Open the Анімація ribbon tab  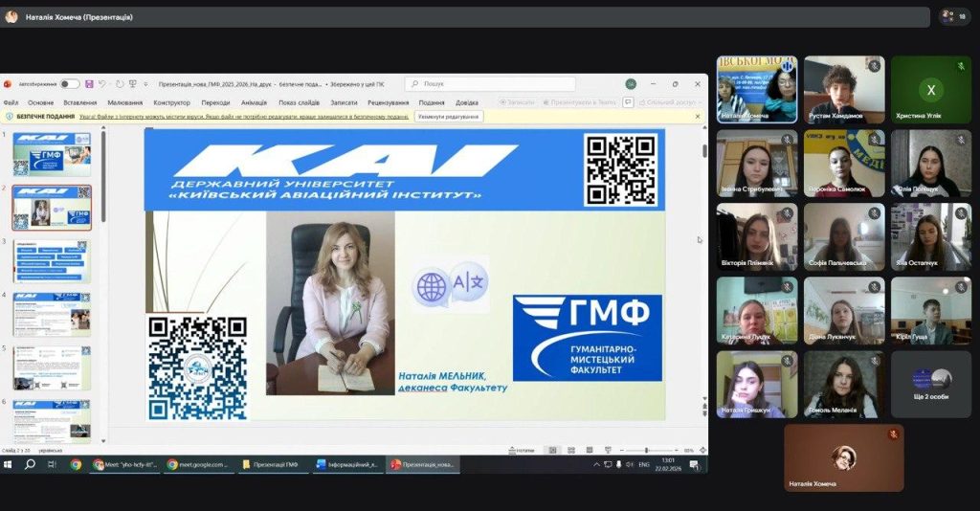click(x=254, y=102)
